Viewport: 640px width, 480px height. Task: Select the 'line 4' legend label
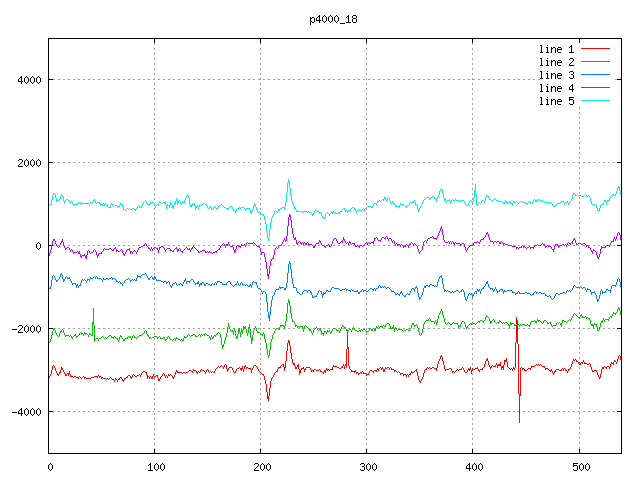556,88
